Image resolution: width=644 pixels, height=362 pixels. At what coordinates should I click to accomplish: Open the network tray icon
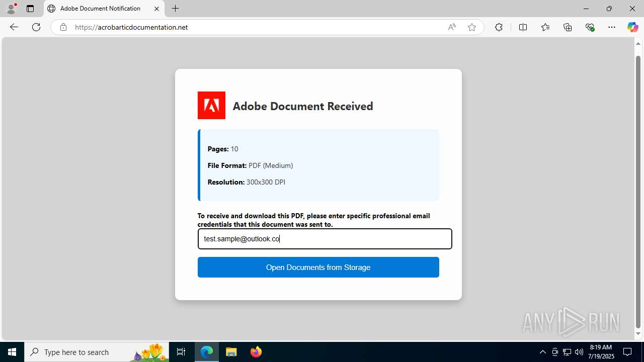[x=567, y=352]
